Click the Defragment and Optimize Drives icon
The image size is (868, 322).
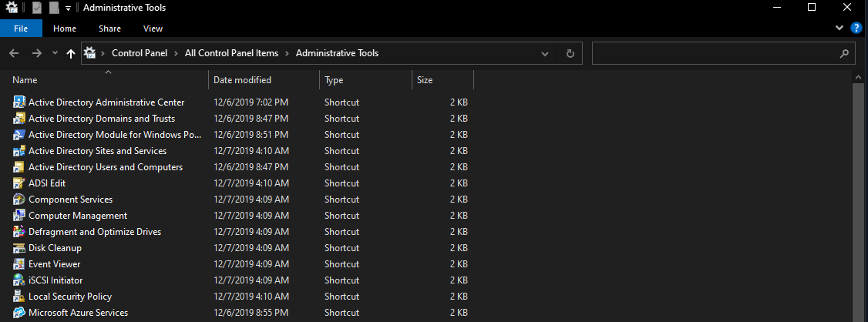(x=20, y=232)
